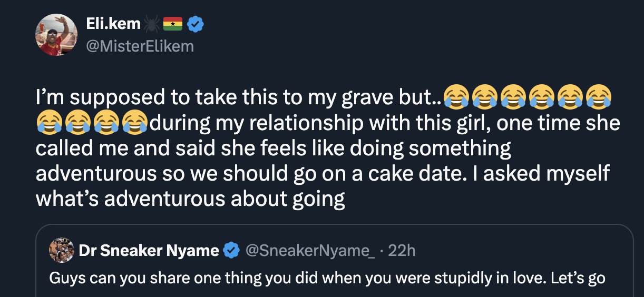Screen dimensions: 644x297
Task: Click the tweet line starting "called me and said"
Action: (x=273, y=148)
